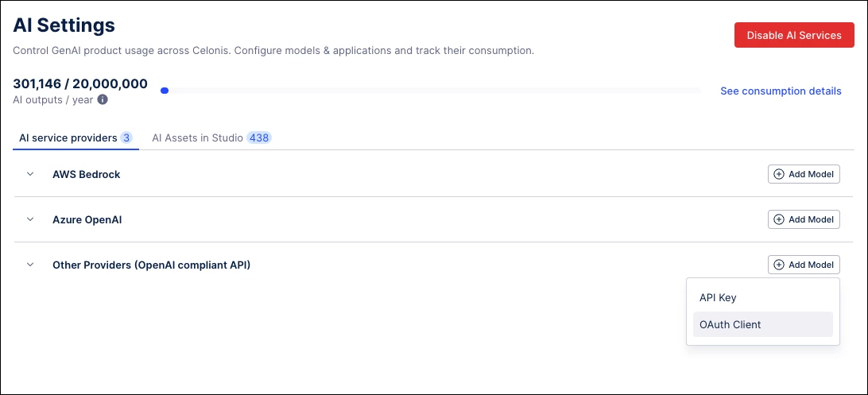
Task: Click the Azure OpenAI provider row title
Action: [x=87, y=219]
